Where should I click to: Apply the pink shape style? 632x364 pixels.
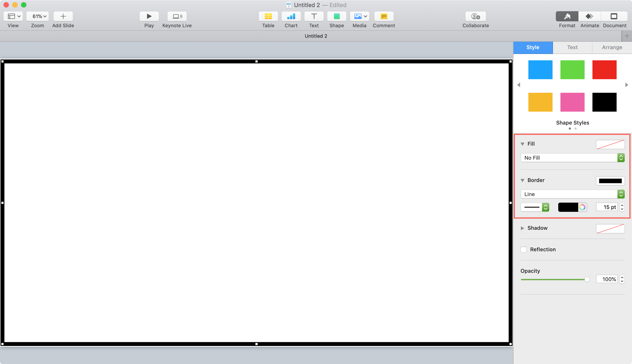572,102
